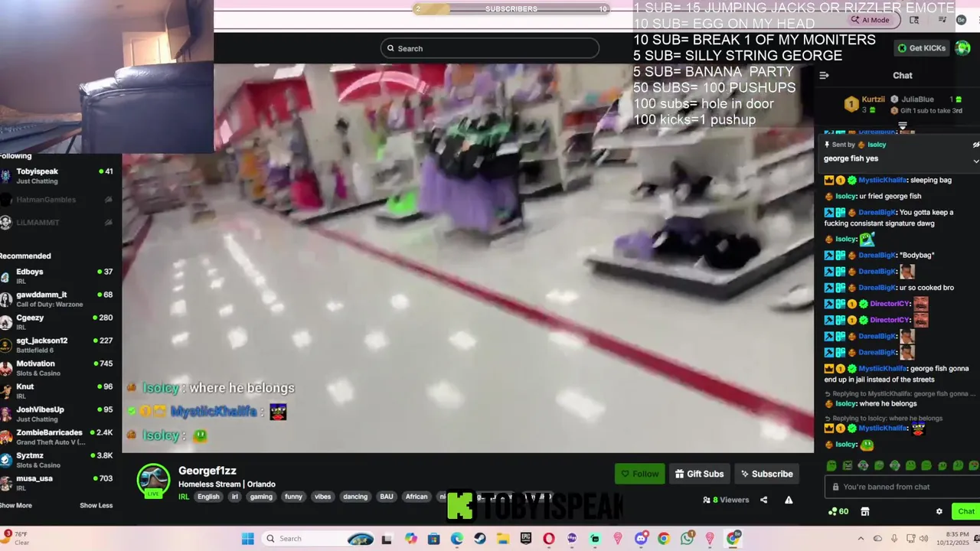Viewport: 980px width, 551px height.
Task: Share the Georgef1zz stream
Action: pyautogui.click(x=763, y=500)
